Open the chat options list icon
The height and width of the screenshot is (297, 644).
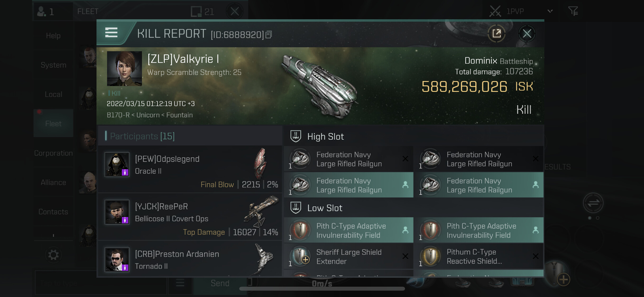point(180,283)
